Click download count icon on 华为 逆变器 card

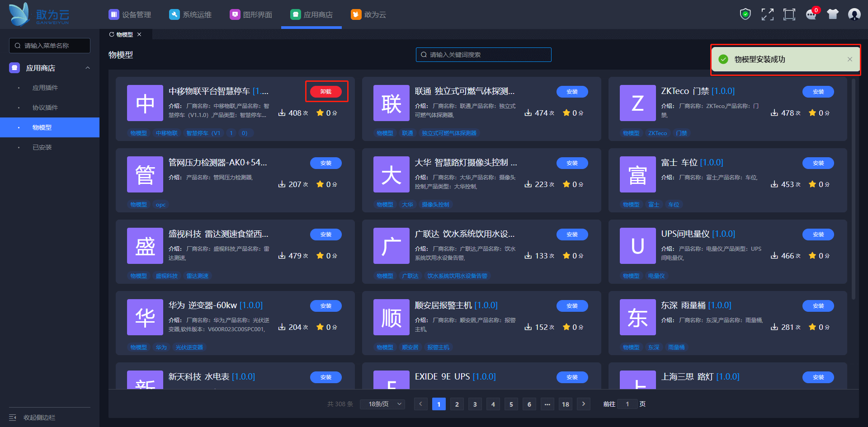(282, 327)
